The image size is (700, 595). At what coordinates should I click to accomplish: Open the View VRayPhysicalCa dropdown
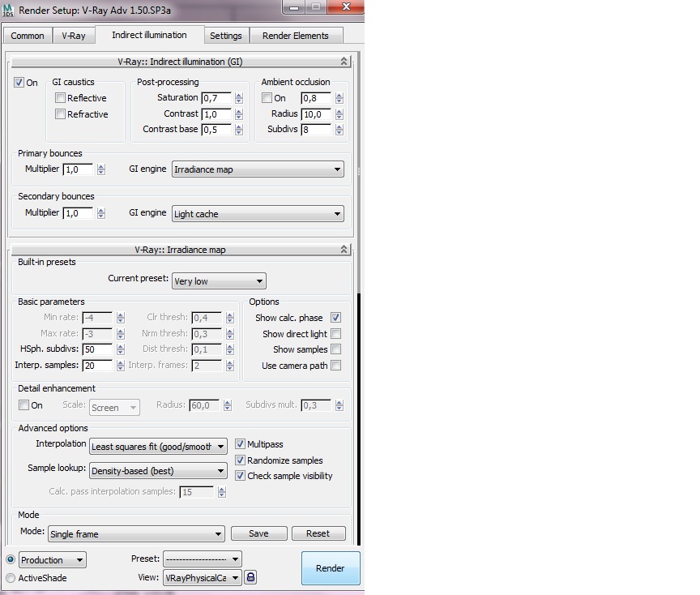point(203,578)
